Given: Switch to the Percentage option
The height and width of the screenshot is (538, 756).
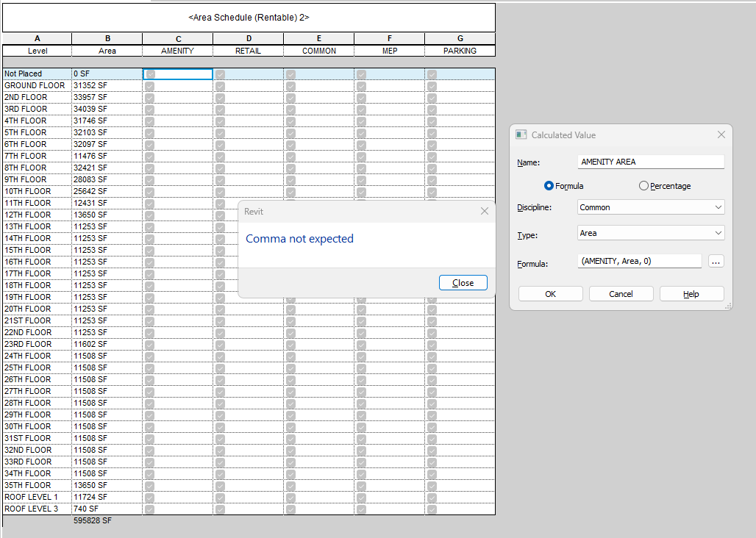Looking at the screenshot, I should [643, 186].
